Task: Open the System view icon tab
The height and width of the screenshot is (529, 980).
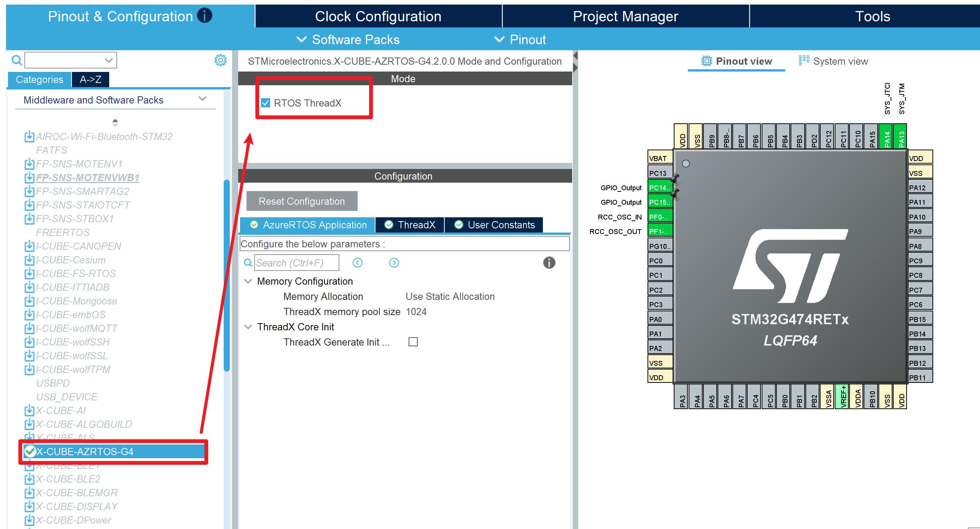Action: 804,61
